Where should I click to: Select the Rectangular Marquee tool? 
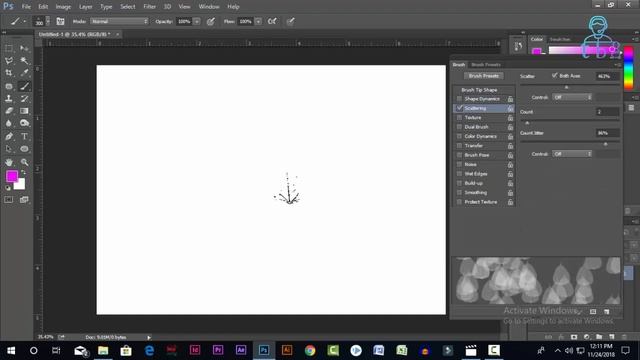[x=9, y=49]
